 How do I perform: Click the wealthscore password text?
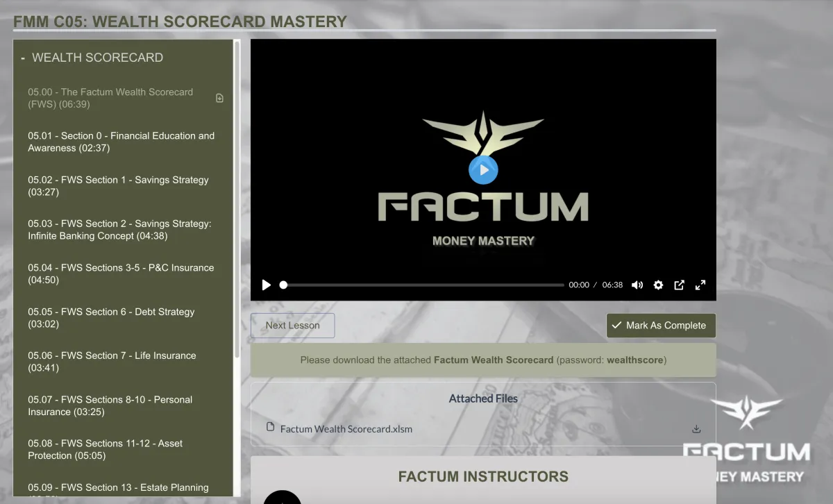635,360
